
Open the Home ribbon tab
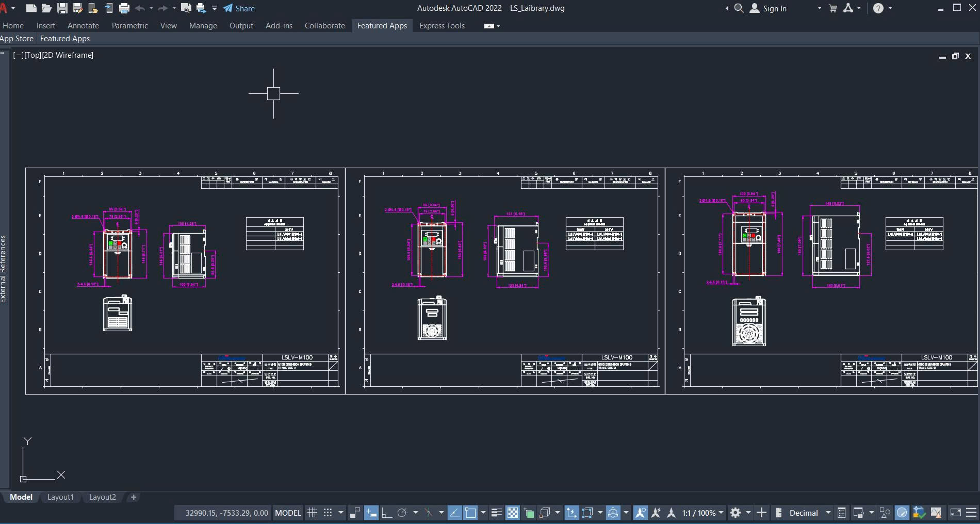coord(13,26)
